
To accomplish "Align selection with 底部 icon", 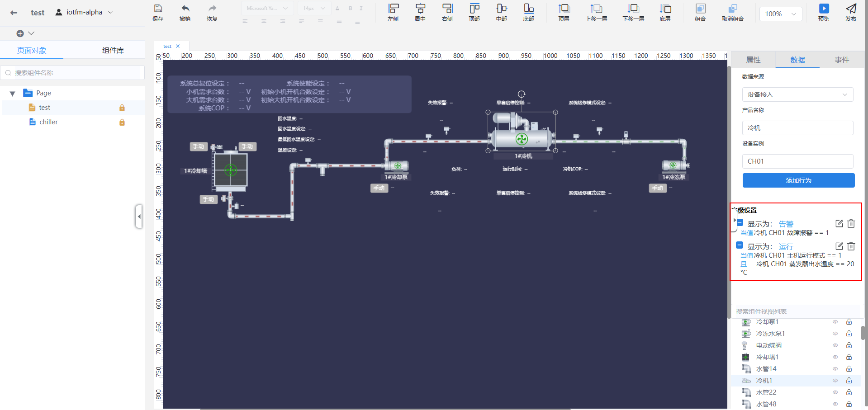I will pos(529,9).
